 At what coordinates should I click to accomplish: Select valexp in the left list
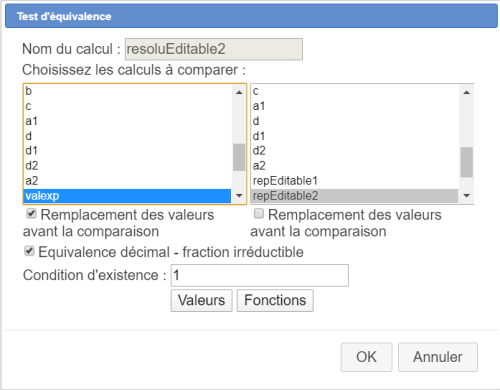(x=127, y=196)
